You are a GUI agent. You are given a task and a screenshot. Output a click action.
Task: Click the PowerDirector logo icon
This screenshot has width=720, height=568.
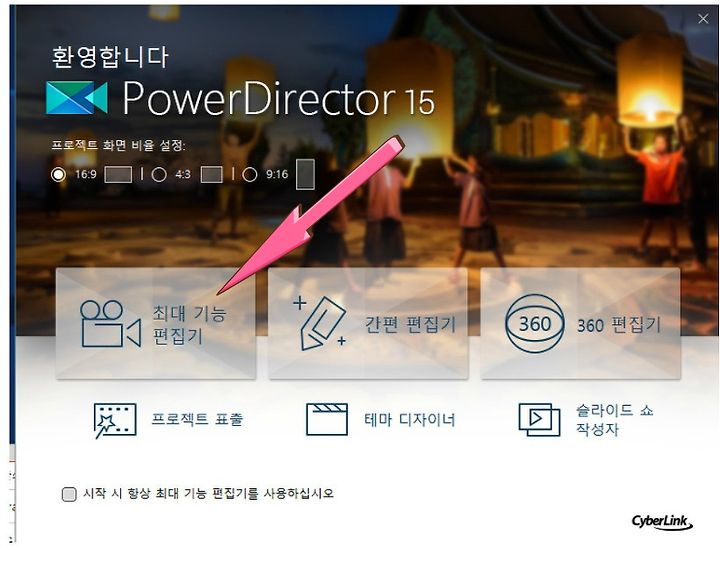coord(77,98)
